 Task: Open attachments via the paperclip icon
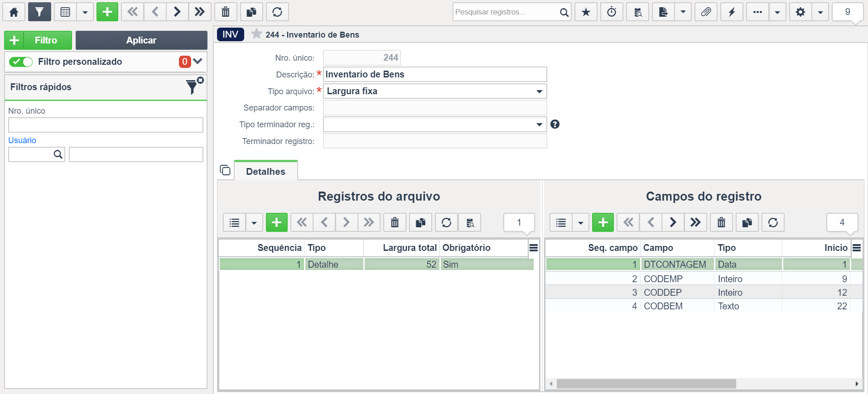[706, 12]
